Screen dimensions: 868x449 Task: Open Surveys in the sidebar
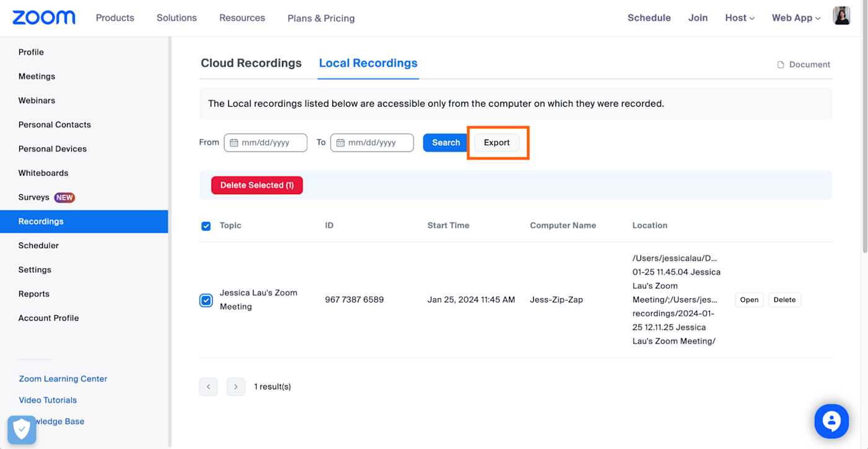coord(34,197)
